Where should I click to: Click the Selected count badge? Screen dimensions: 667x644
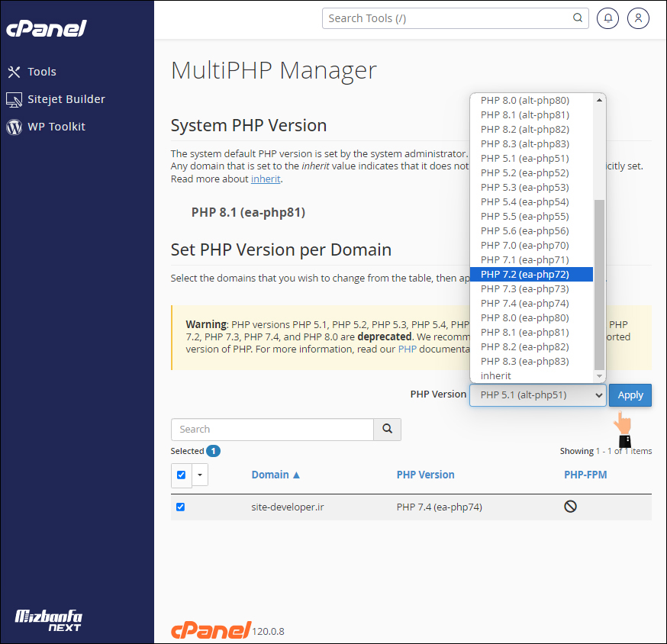pyautogui.click(x=213, y=451)
